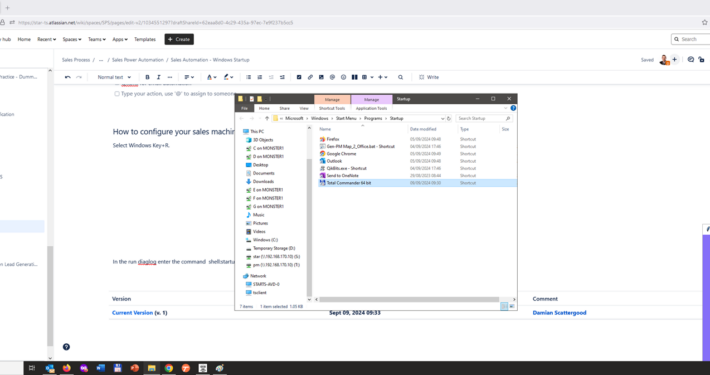Image resolution: width=710 pixels, height=375 pixels.
Task: Open Explorer help icon
Action: 513,108
